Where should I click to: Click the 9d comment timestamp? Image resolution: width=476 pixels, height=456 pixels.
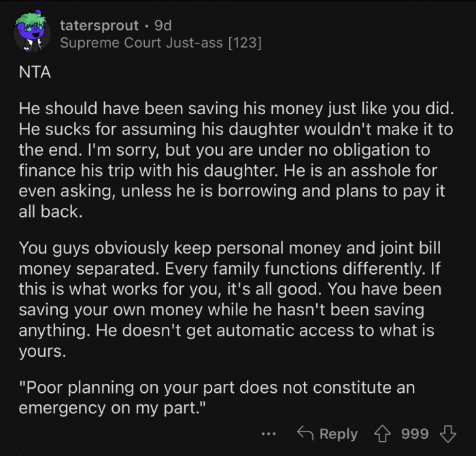click(163, 26)
